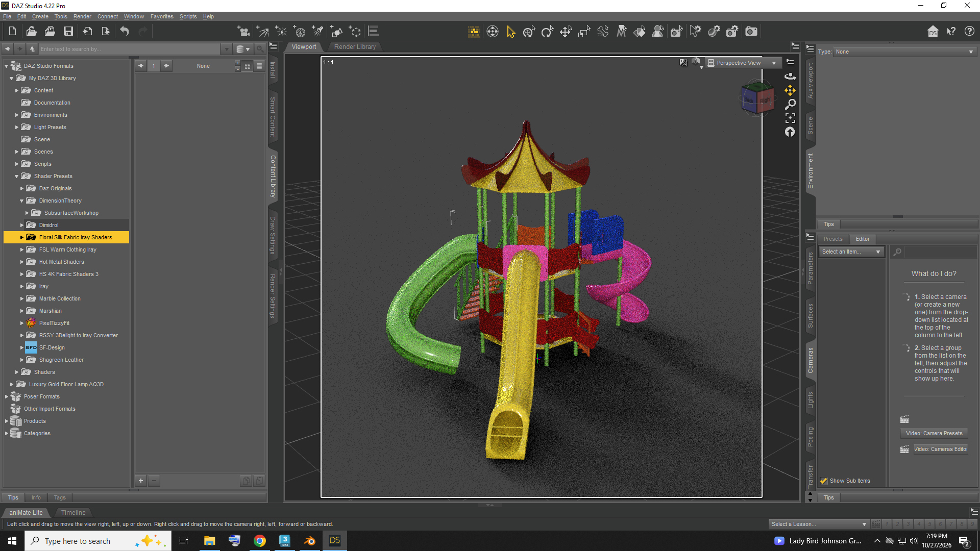Open the Align tool icon
Screen dimensions: 980x551
tap(374, 32)
